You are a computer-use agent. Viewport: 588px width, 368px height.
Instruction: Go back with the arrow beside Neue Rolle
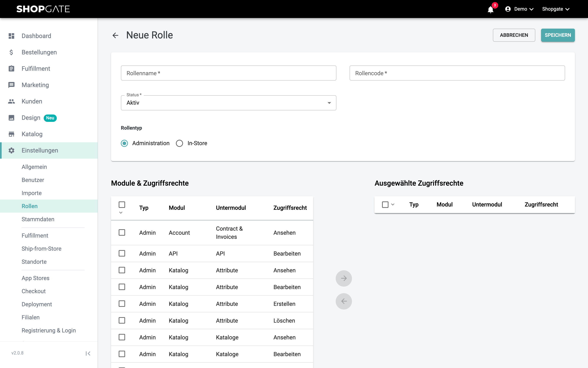click(115, 35)
